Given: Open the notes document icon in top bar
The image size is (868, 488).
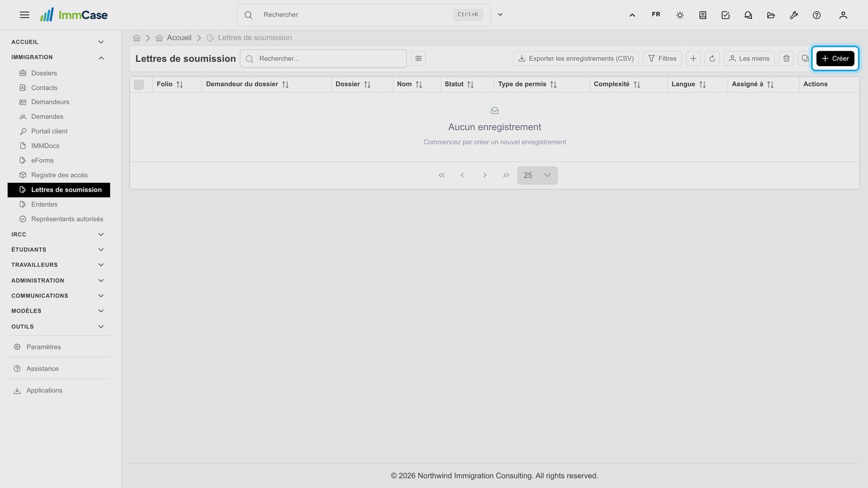Looking at the screenshot, I should point(703,15).
